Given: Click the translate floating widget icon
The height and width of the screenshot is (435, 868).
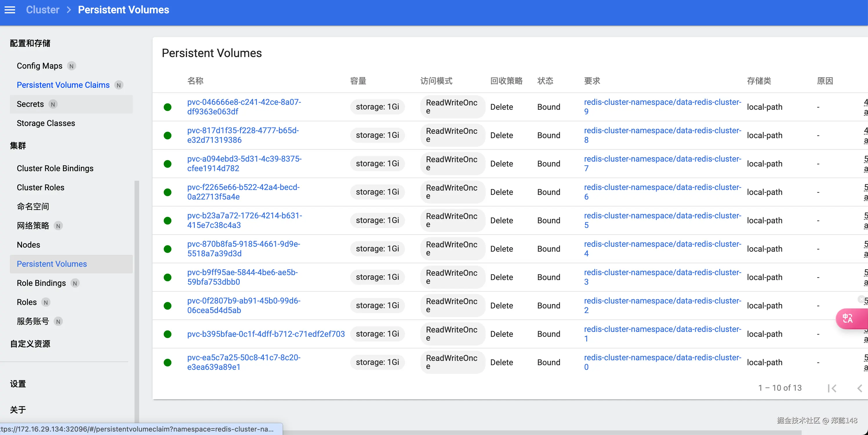Looking at the screenshot, I should pos(848,318).
